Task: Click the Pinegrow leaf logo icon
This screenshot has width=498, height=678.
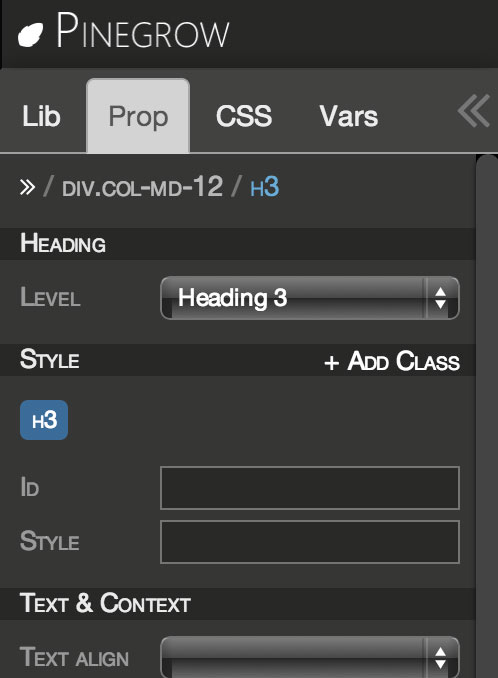Action: (31, 35)
